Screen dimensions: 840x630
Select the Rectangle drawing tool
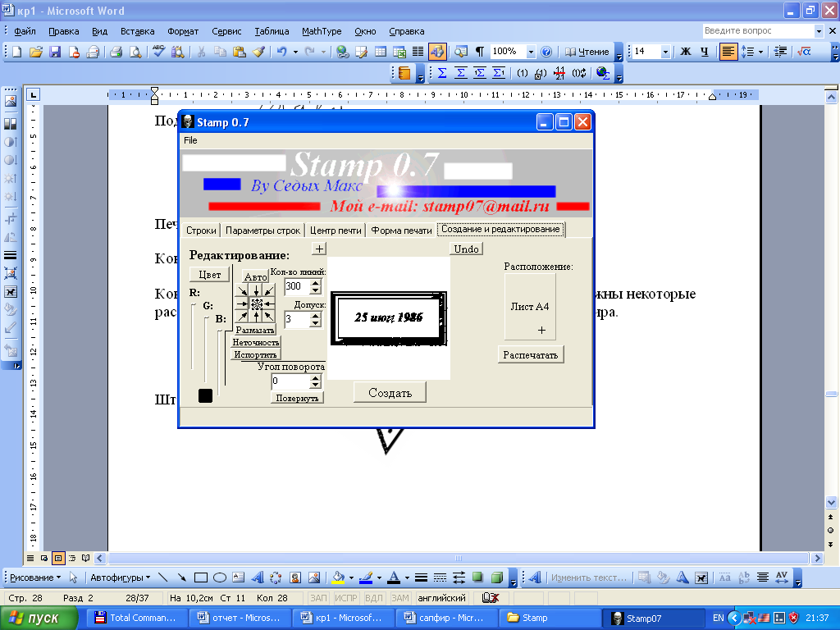(200, 577)
